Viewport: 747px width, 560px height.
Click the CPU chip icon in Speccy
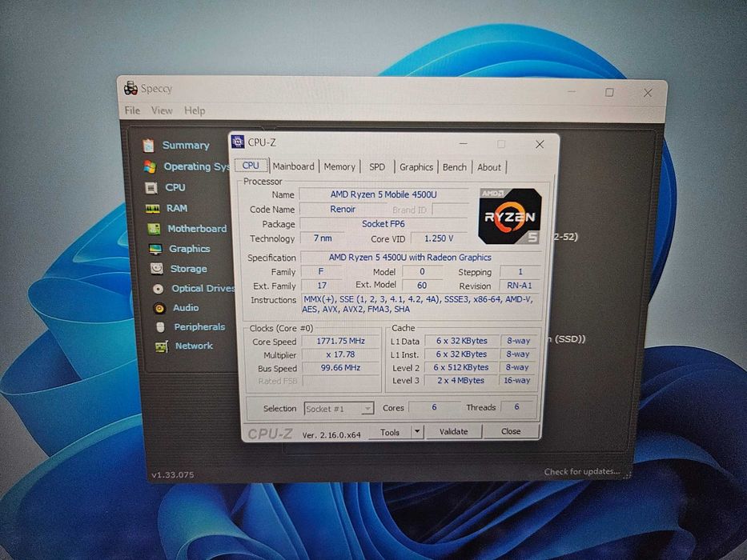[x=151, y=188]
